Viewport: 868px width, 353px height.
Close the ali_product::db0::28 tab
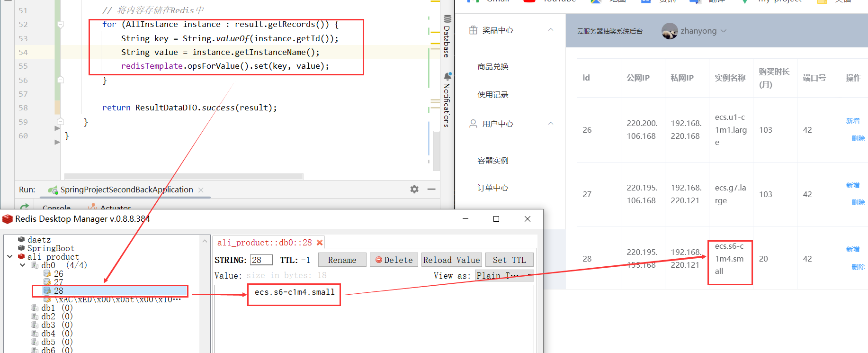pos(320,243)
